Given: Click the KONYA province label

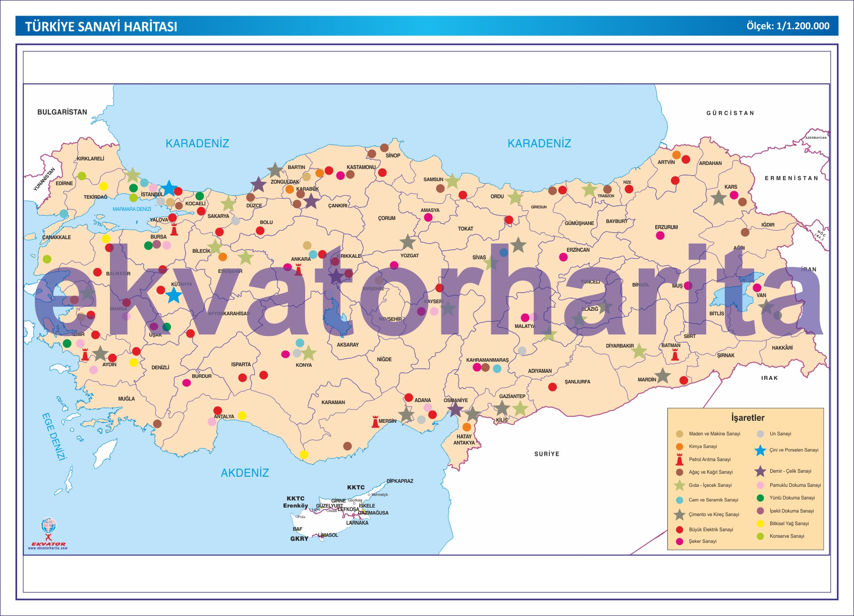Looking at the screenshot, I should tap(304, 365).
